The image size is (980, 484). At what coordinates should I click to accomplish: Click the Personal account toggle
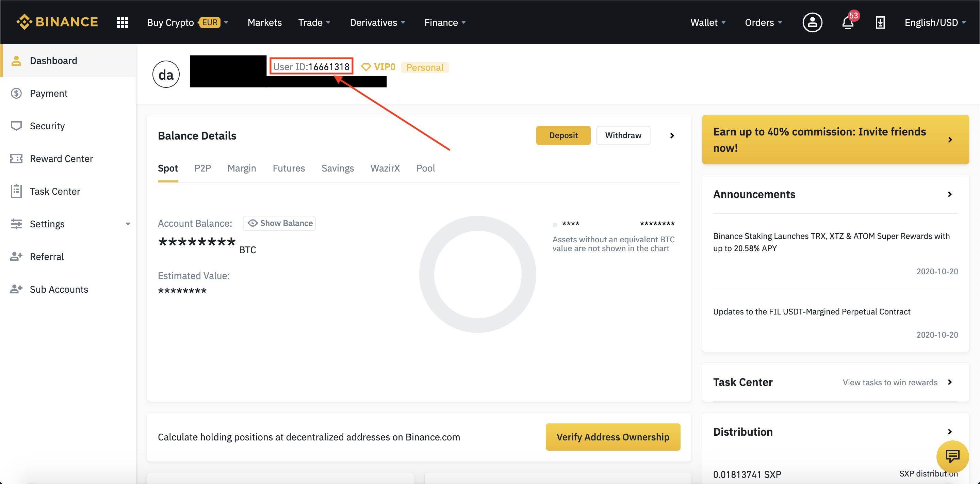425,67
